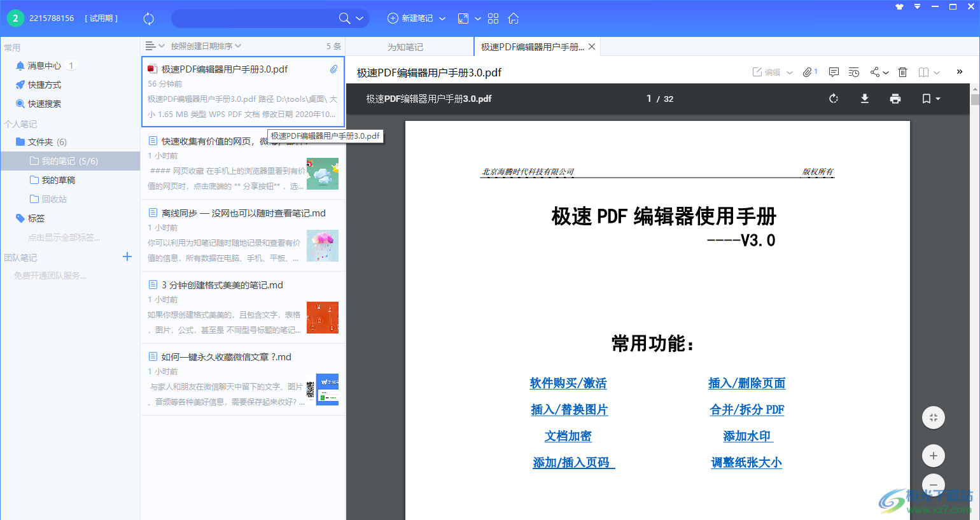Click the four-squares apps icon
Viewport: 980px width, 520px height.
(493, 18)
